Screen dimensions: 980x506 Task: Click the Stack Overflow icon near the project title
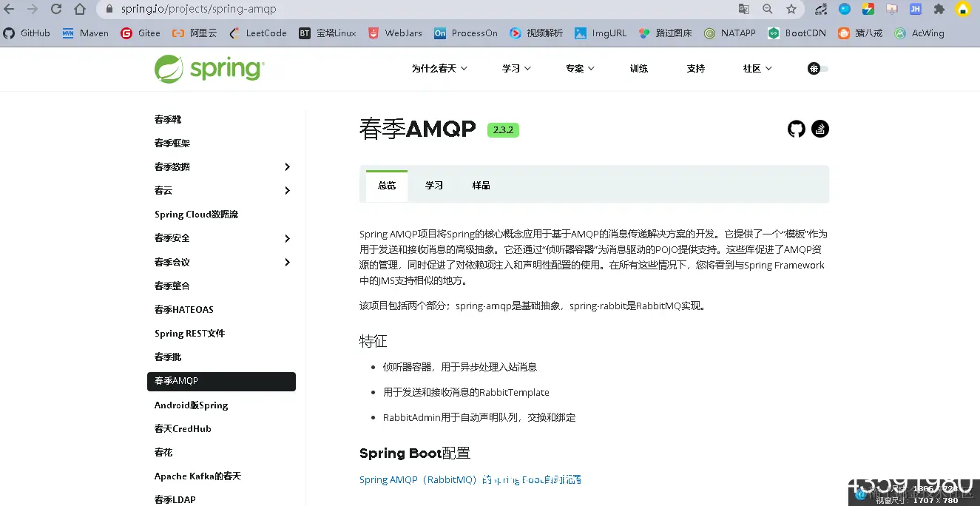(820, 129)
